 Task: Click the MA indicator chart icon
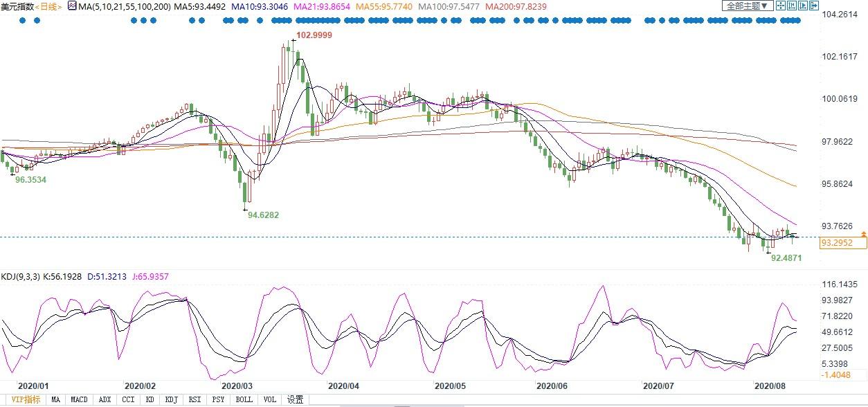pos(72,6)
